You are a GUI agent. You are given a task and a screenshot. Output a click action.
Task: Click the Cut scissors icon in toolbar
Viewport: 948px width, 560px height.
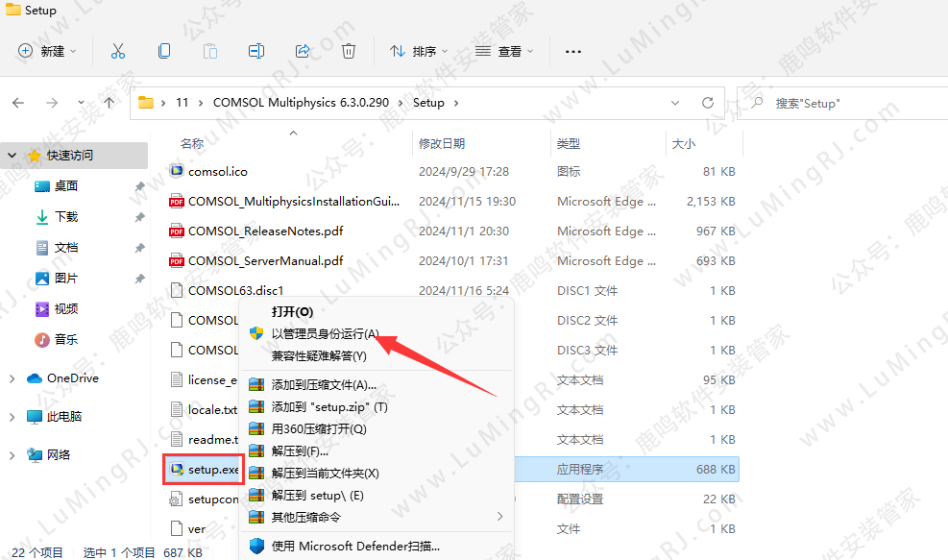(118, 51)
